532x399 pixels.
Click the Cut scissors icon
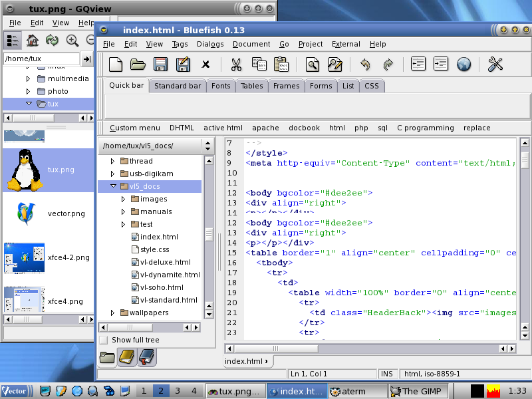[x=235, y=65]
